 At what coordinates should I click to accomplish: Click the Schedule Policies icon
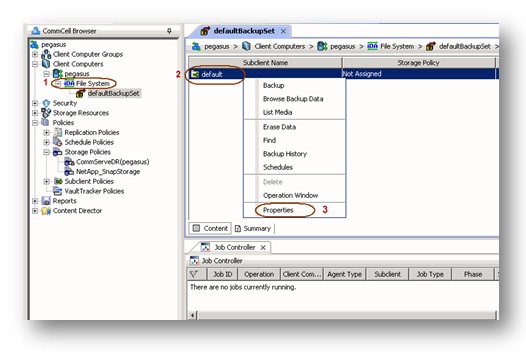coord(58,142)
